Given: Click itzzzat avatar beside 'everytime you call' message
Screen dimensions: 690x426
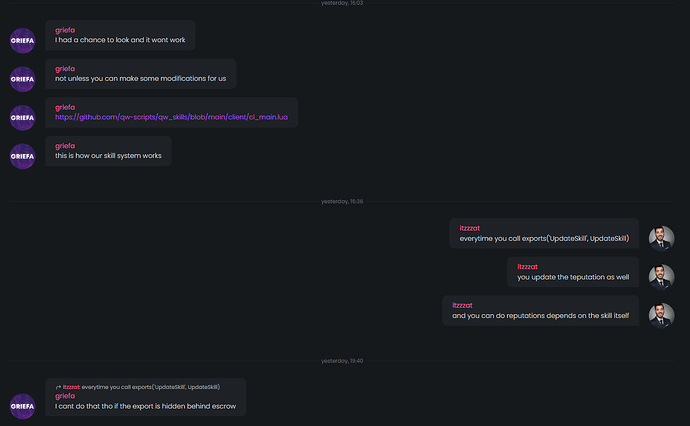Looking at the screenshot, I should [x=661, y=238].
